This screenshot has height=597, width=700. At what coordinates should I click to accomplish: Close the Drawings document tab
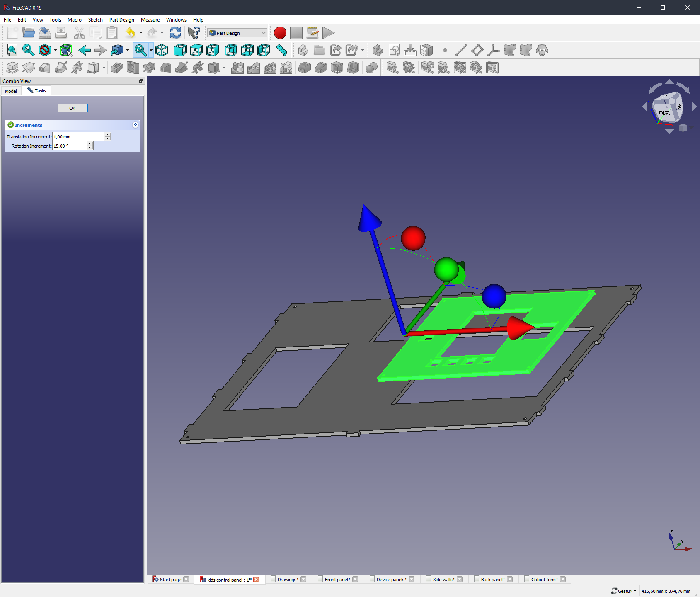(x=304, y=579)
